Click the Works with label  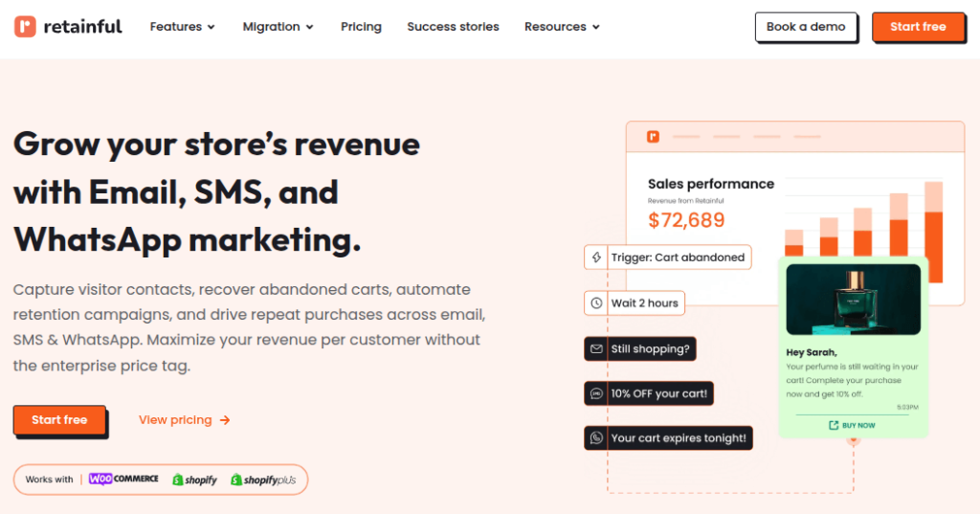coord(50,480)
